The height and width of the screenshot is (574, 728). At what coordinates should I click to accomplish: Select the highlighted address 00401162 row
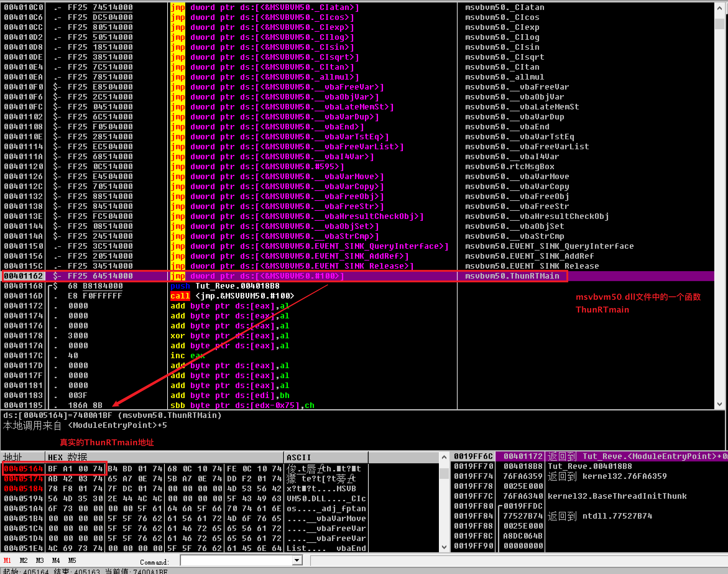click(24, 276)
